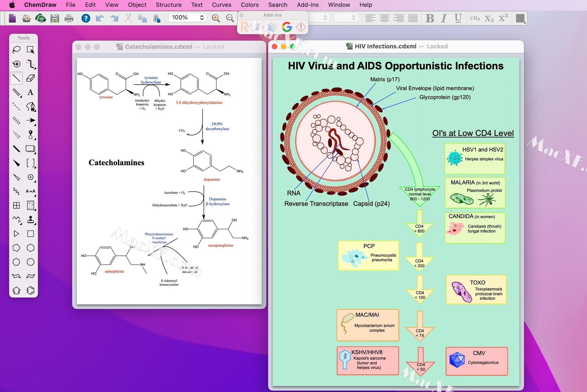587x392 pixels.
Task: Click the Undo button
Action: (100, 18)
